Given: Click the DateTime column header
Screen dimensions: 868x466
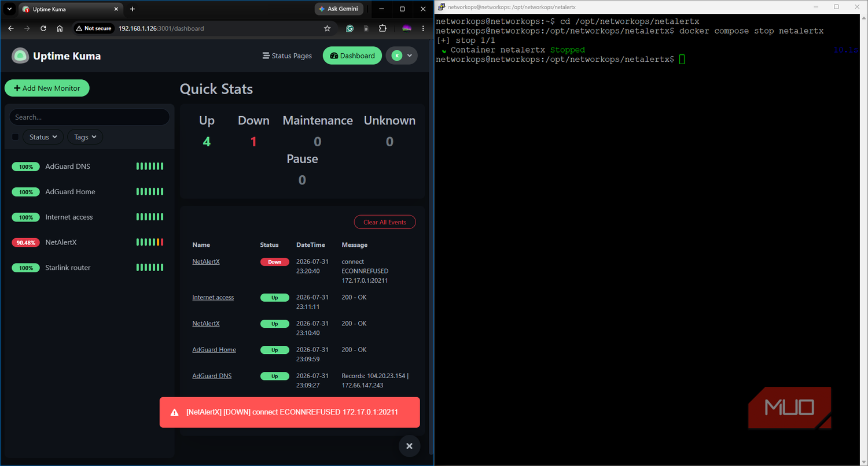Looking at the screenshot, I should click(x=311, y=245).
